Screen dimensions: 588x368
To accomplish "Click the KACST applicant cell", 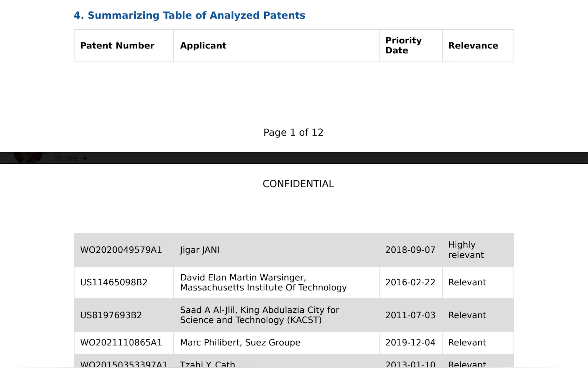I will [x=259, y=315].
